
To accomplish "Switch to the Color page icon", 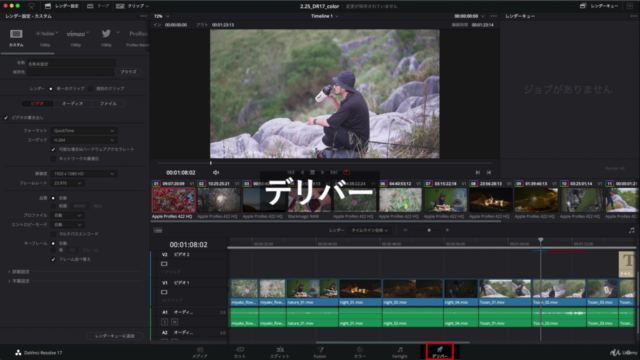I will tap(360, 349).
